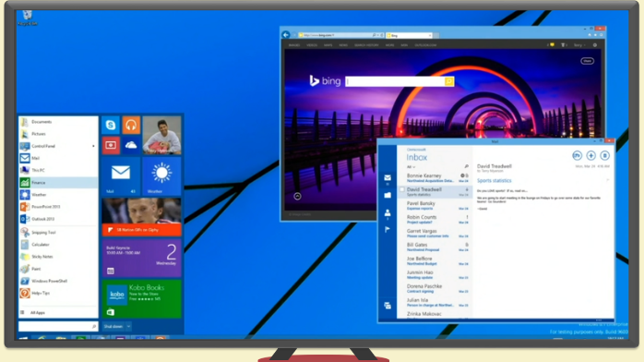Screen dimensions: 644x362
Task: Click the Start menu search box
Action: [58, 326]
